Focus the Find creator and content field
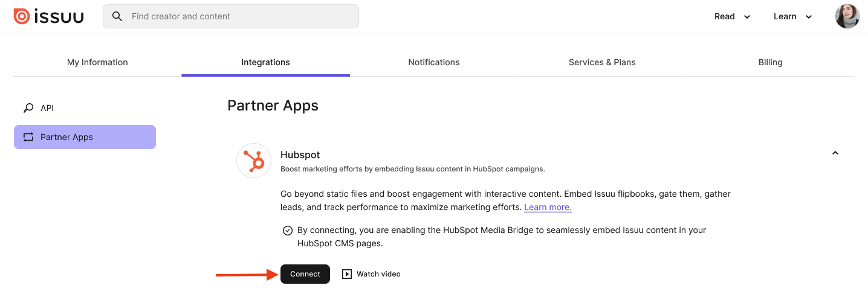 pos(231,16)
